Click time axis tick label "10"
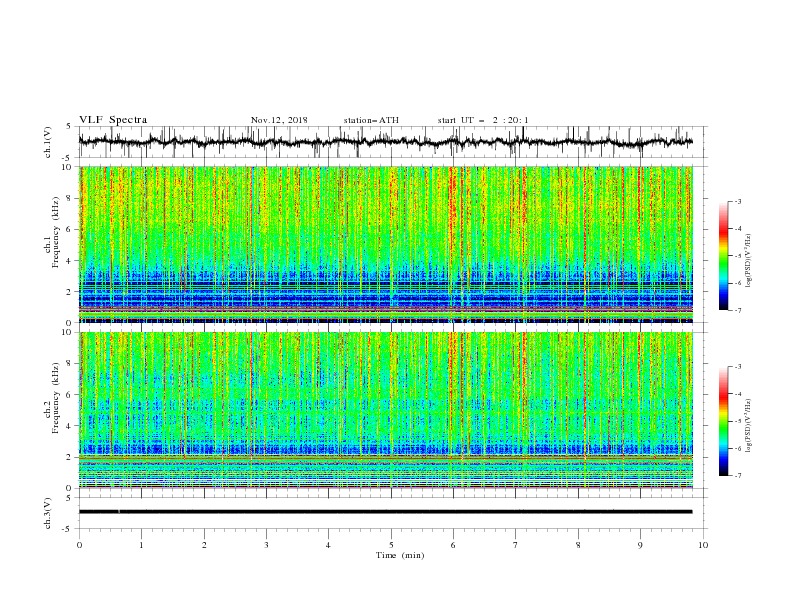 coord(703,545)
